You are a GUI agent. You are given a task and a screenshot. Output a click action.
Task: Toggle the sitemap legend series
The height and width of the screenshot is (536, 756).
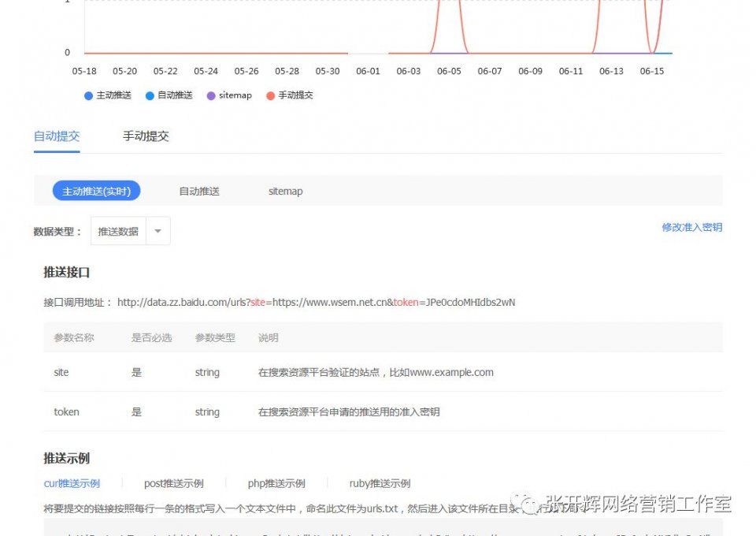(x=229, y=95)
